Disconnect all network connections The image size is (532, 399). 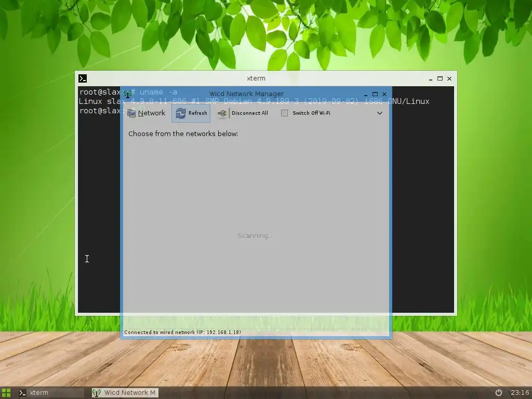point(243,113)
